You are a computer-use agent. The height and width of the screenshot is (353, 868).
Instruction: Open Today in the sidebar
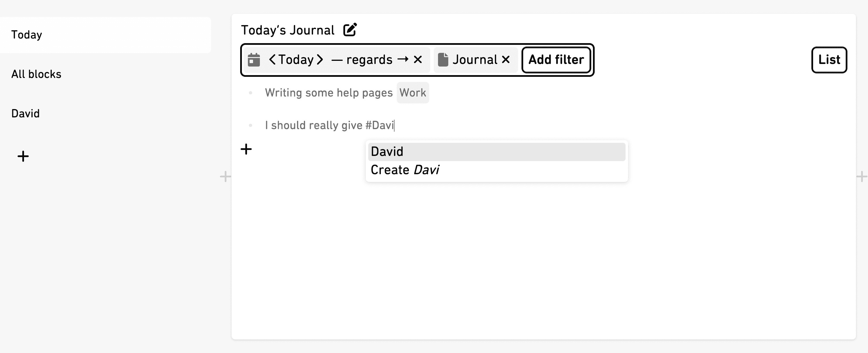(x=105, y=35)
